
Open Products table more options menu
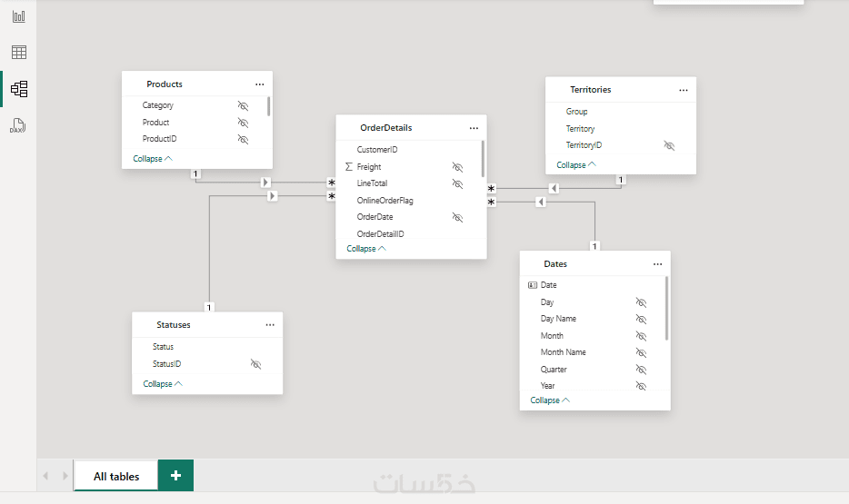(260, 84)
